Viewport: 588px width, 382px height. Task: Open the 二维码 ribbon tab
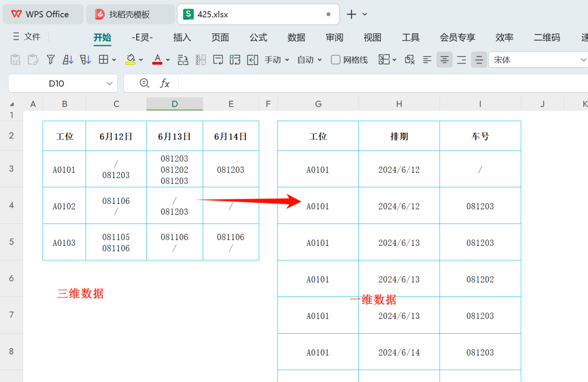[x=547, y=37]
